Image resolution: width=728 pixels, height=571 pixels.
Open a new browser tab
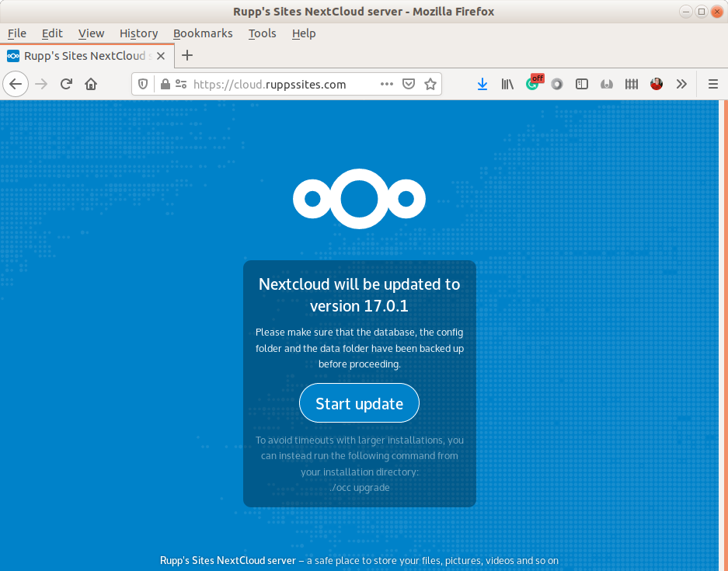click(x=187, y=56)
